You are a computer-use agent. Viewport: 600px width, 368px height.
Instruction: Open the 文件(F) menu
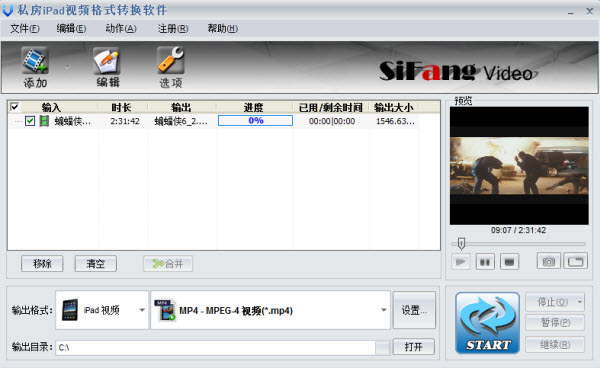24,29
